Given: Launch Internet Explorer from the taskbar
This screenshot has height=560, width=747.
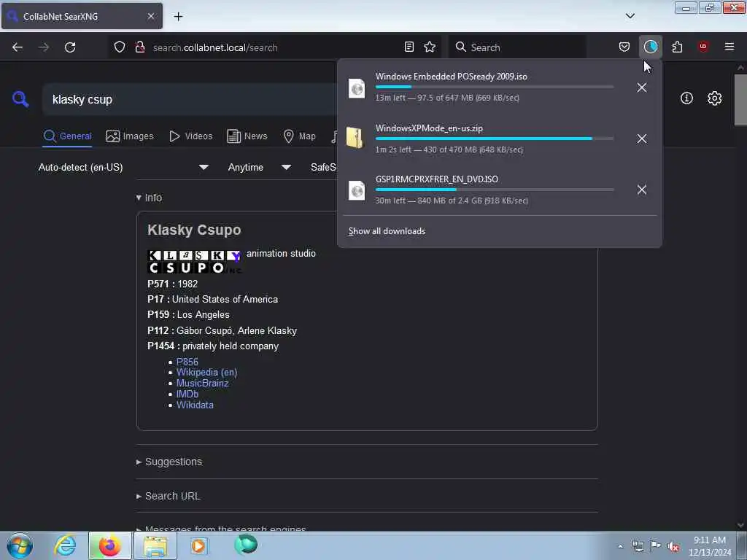Looking at the screenshot, I should tap(65, 545).
